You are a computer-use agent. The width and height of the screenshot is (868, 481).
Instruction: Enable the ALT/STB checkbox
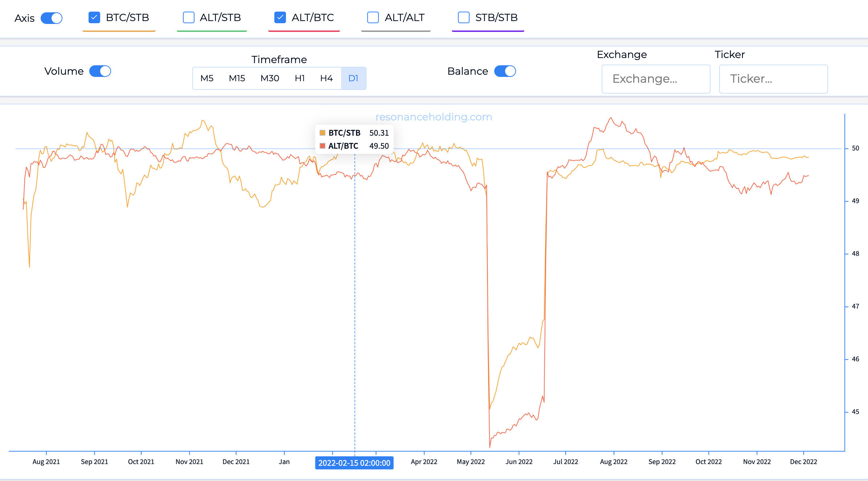[188, 17]
